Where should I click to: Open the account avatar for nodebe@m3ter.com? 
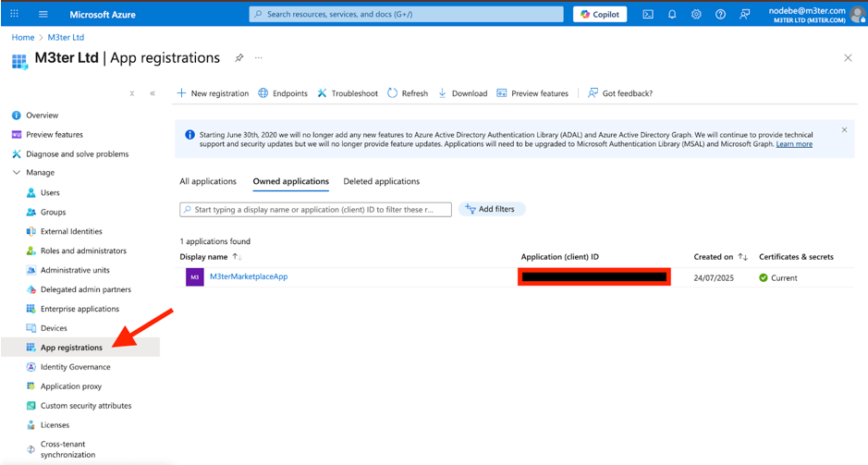tap(858, 15)
